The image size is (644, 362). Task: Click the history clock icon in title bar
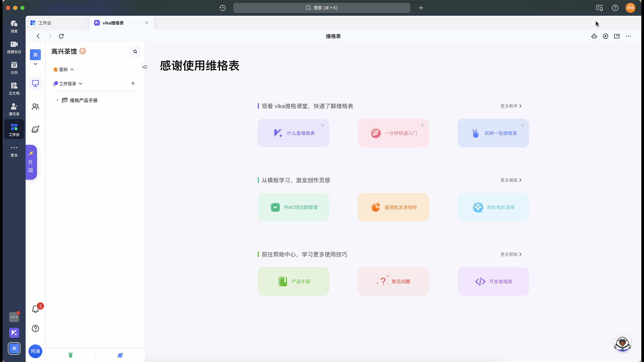pyautogui.click(x=222, y=8)
